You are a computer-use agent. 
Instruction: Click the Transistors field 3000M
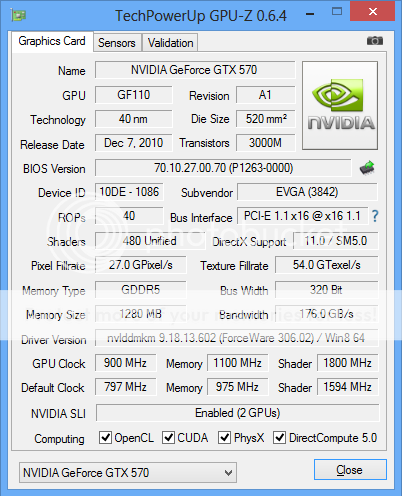click(x=266, y=143)
